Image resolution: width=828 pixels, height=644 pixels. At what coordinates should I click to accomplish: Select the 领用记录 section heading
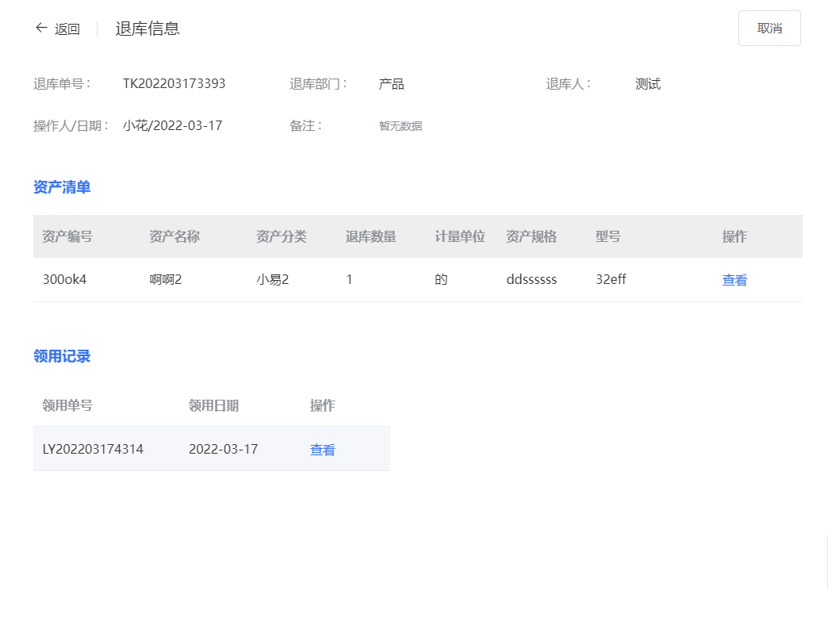point(62,356)
